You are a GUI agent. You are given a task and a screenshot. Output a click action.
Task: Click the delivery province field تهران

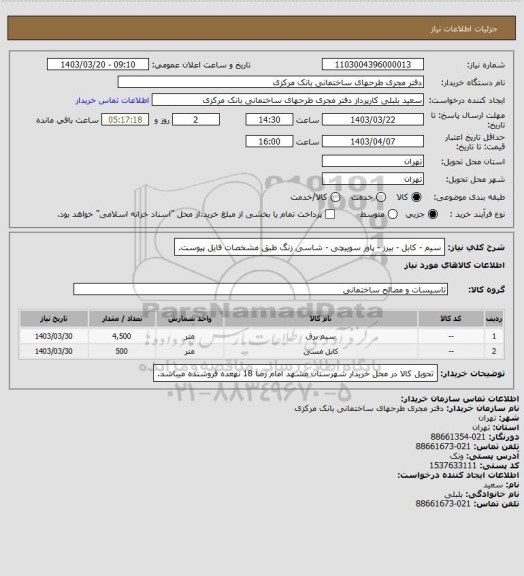pos(373,161)
